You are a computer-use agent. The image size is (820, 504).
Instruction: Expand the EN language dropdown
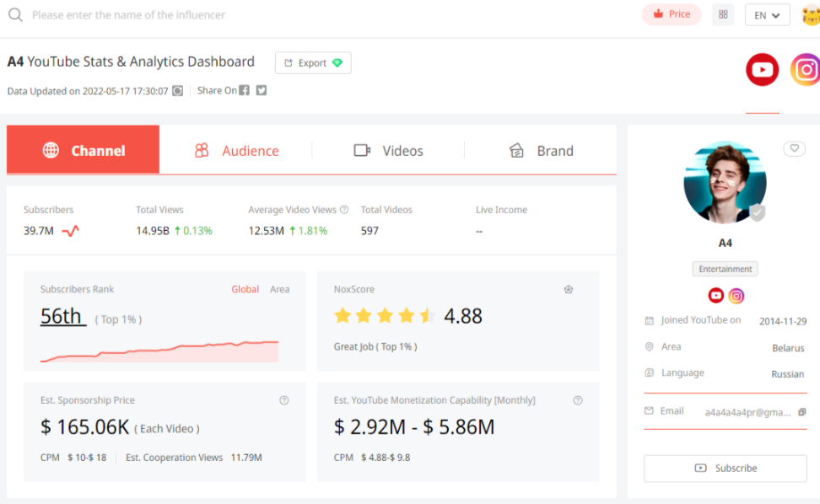767,15
